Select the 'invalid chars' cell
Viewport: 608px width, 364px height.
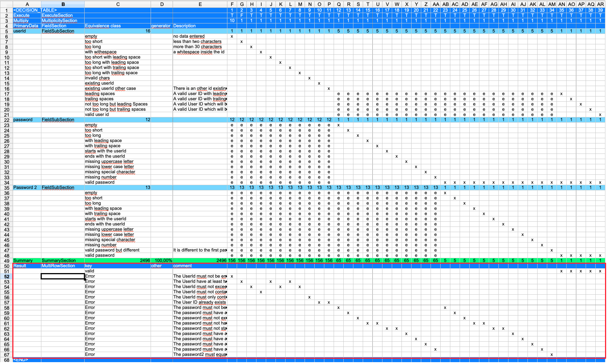[117, 78]
